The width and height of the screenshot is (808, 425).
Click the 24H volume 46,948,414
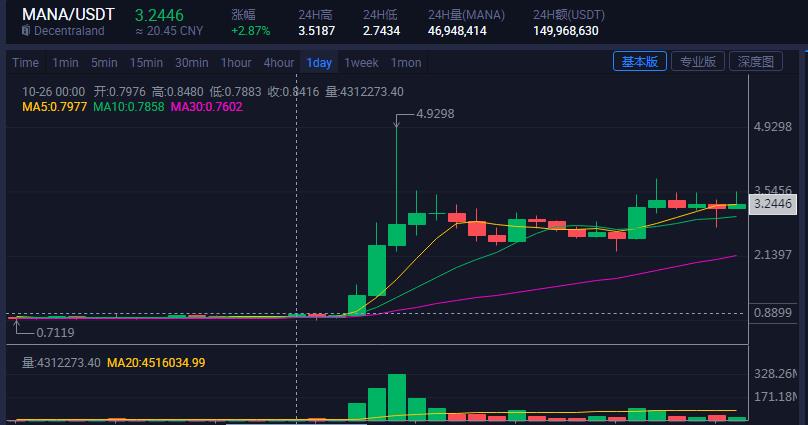tap(457, 31)
